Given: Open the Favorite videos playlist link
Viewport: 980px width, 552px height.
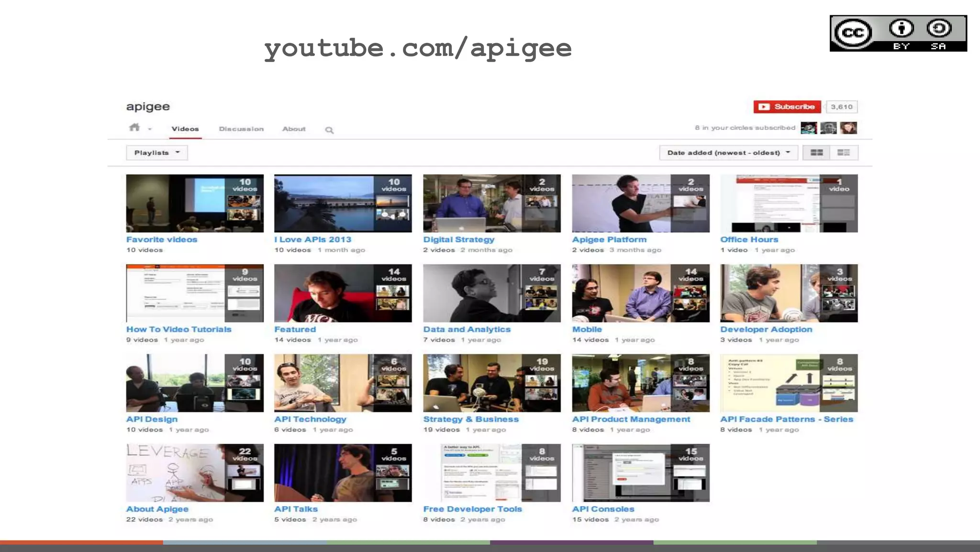Looking at the screenshot, I should click(x=162, y=239).
